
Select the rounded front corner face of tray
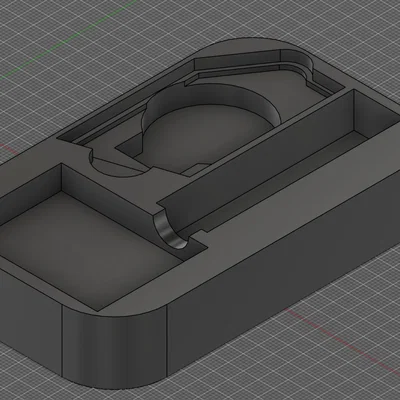tap(115, 347)
